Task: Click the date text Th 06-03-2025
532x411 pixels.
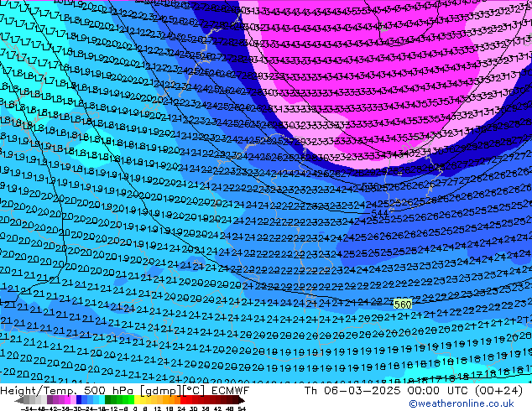Action: pos(352,391)
